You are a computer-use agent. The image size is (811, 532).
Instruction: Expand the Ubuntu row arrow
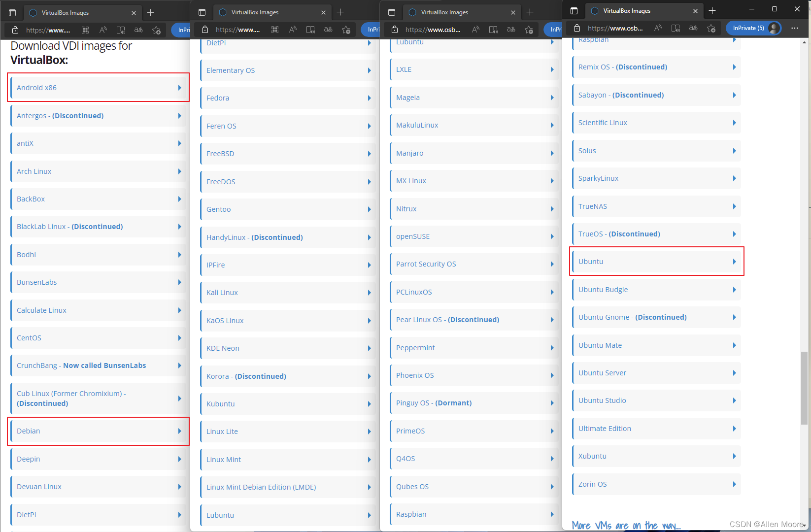[x=734, y=262]
